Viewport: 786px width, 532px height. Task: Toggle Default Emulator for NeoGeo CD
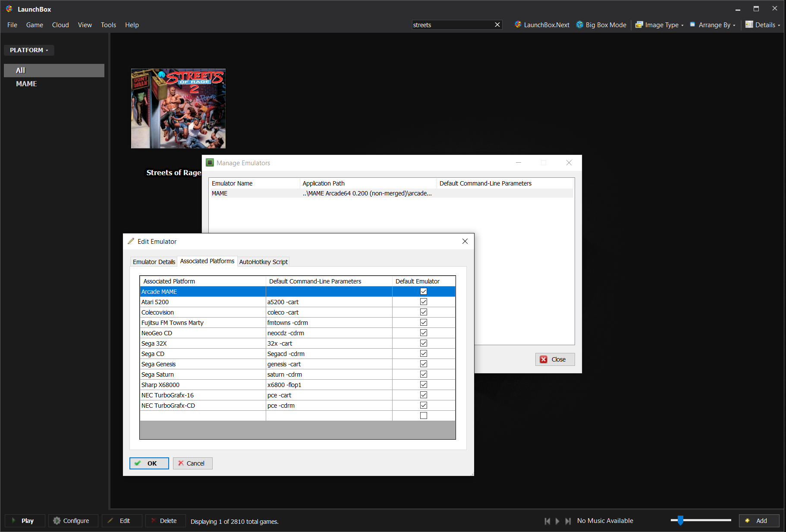(x=424, y=333)
